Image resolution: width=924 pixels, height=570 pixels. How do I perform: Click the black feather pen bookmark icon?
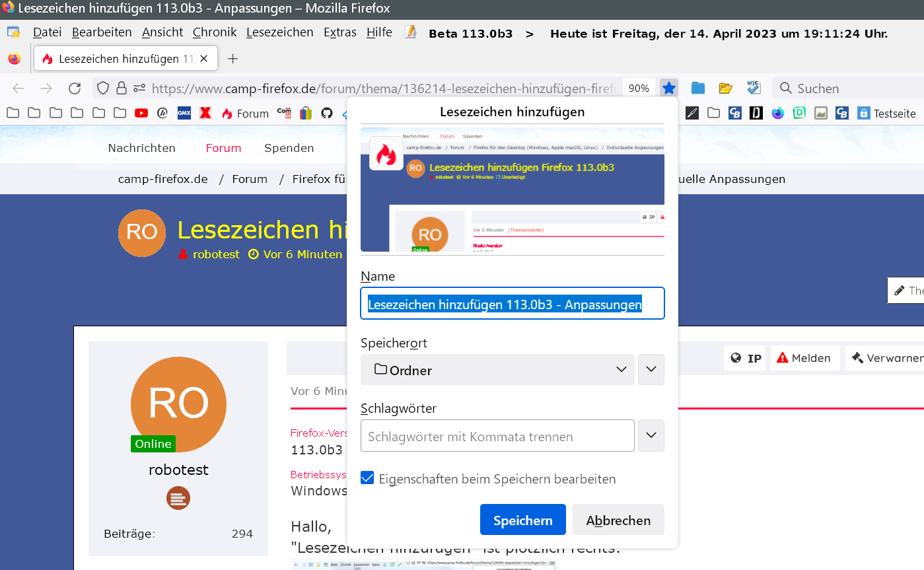tap(692, 113)
